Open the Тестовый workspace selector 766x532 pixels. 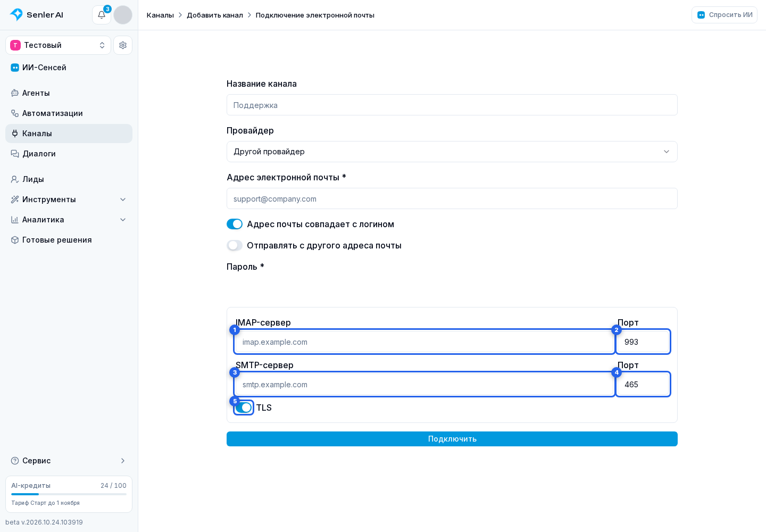tap(58, 45)
